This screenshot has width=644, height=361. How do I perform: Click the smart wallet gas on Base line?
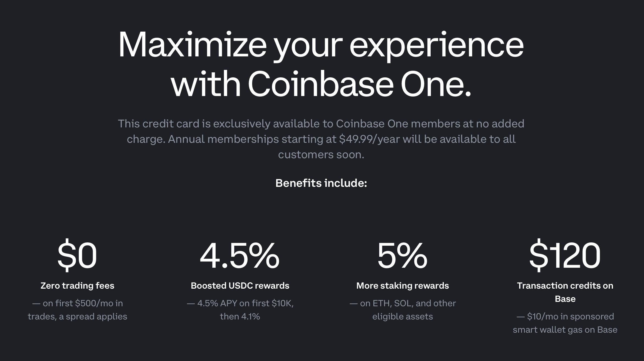[565, 330]
